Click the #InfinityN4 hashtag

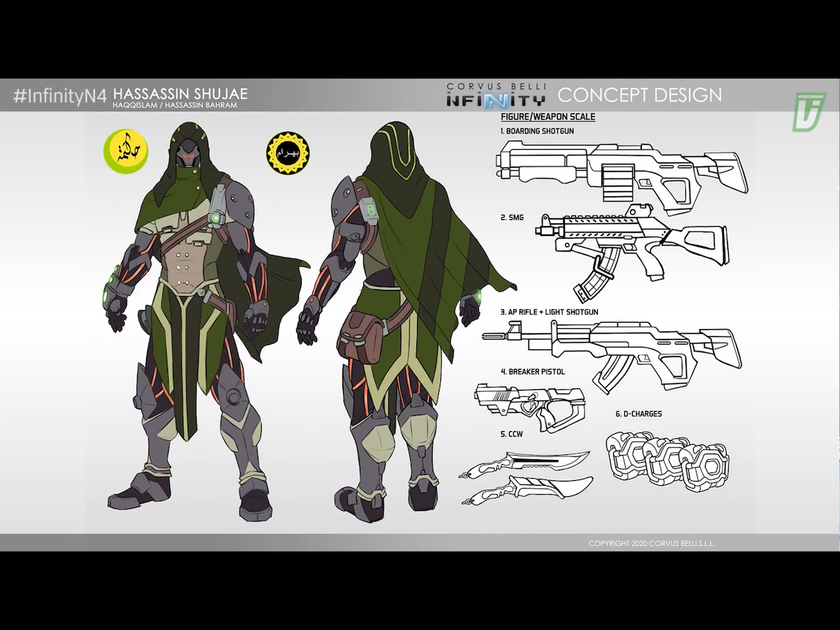(x=59, y=96)
